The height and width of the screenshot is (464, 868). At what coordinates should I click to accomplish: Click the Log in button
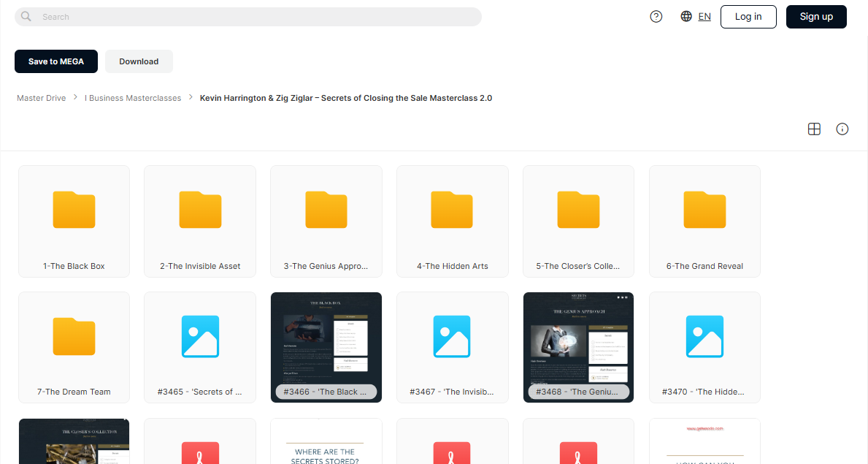(x=748, y=17)
